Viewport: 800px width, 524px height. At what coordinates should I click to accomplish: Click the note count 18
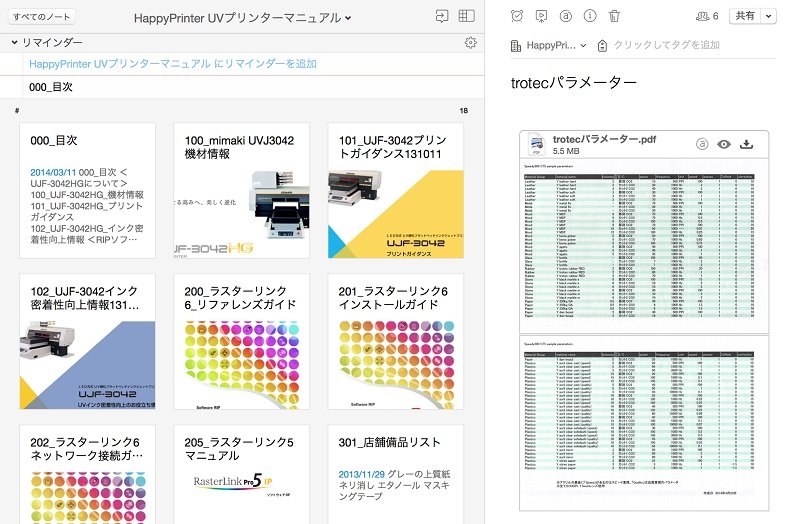[x=463, y=110]
